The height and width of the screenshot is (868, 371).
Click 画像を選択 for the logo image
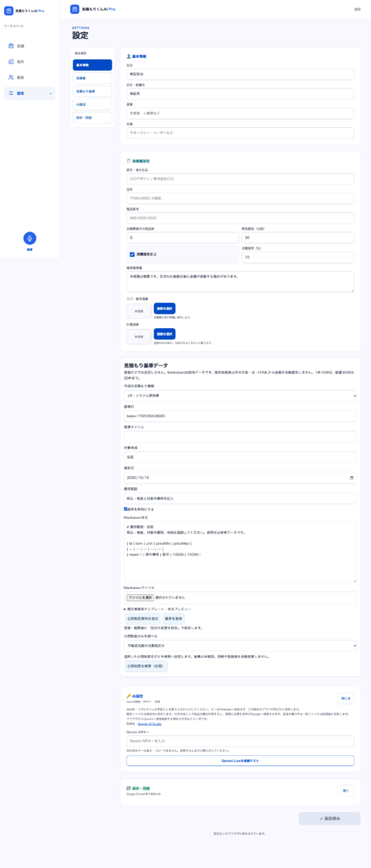point(164,309)
